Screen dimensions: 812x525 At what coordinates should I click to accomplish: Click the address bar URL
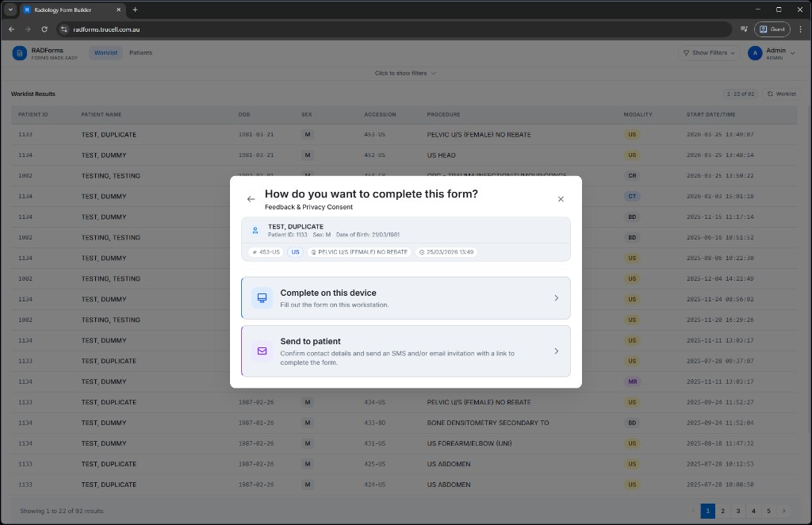pyautogui.click(x=107, y=29)
